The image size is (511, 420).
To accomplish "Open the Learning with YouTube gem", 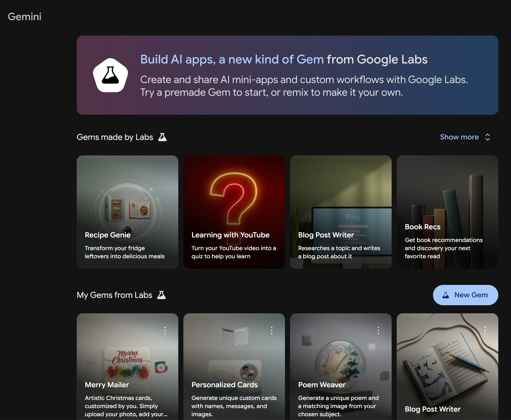I will [234, 212].
